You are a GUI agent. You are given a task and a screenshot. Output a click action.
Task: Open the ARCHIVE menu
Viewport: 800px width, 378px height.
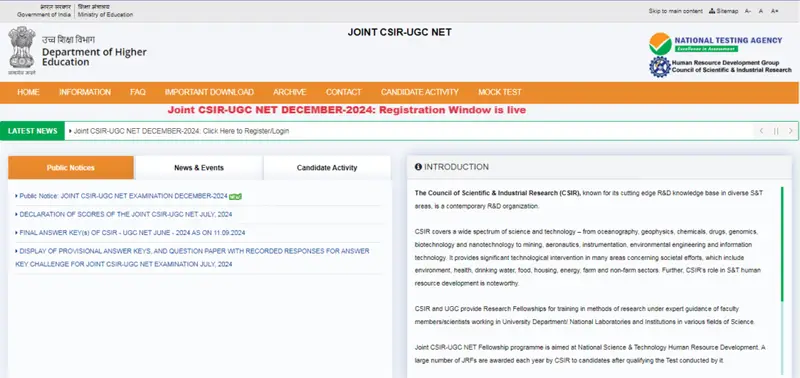[290, 92]
